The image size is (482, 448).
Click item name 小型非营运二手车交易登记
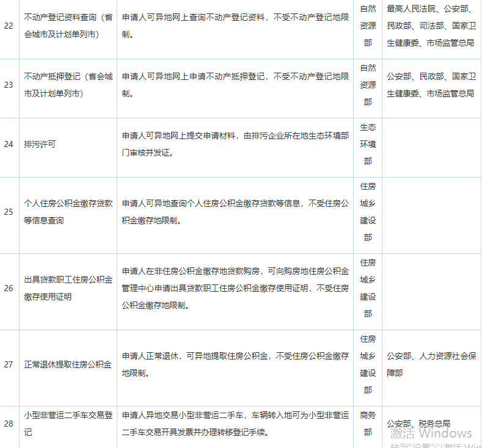pyautogui.click(x=68, y=424)
